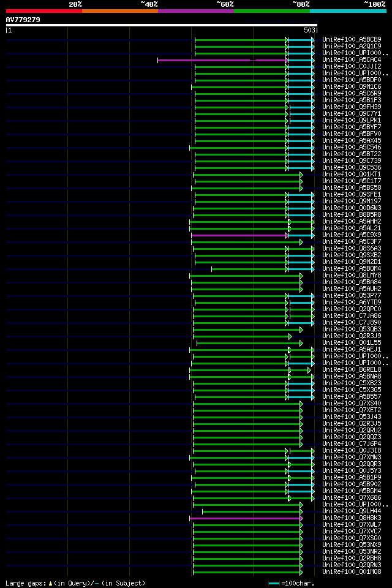The height and width of the screenshot is (588, 392).
Task: Pick the UniRef100_Q9SFE1 row label
Action: click(x=352, y=195)
